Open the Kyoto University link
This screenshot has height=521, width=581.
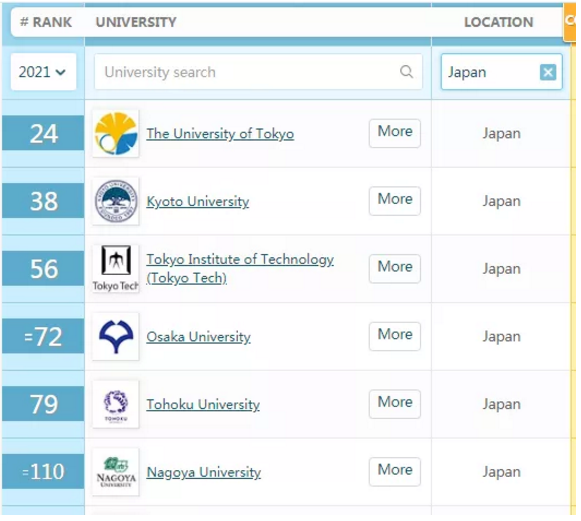[x=197, y=202]
